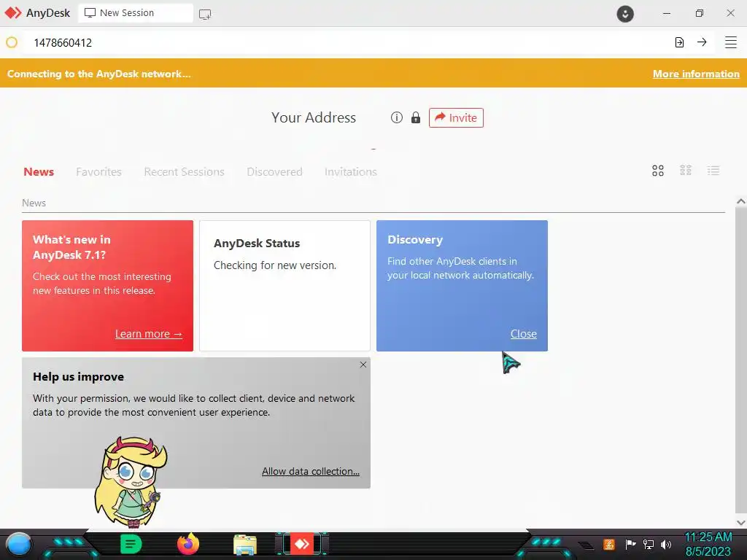
Task: Follow the More information link
Action: (696, 74)
